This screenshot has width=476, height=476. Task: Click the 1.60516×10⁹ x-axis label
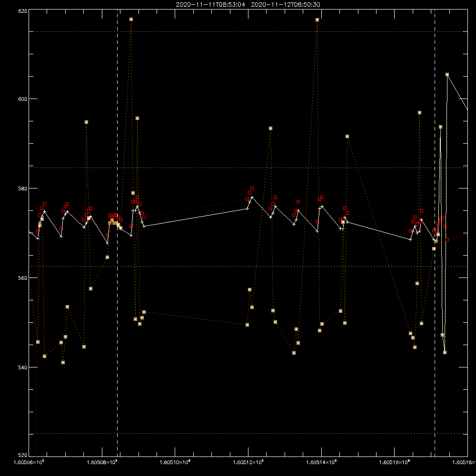pyautogui.click(x=395, y=462)
